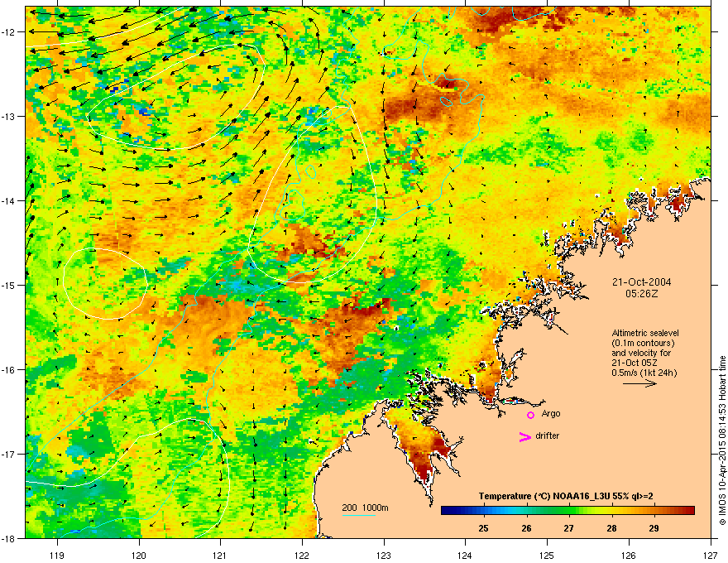Screen dimensions: 728x563
Task: Click the latitude axis label -13
Action: click(x=8, y=116)
